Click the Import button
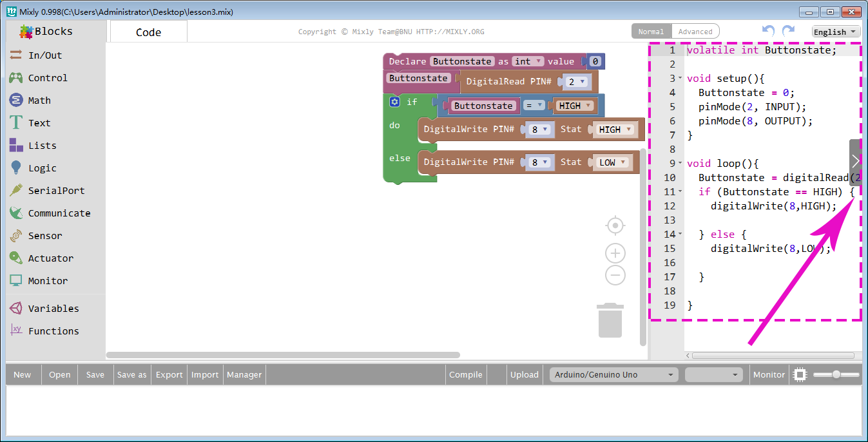This screenshot has height=442, width=868. coord(205,374)
